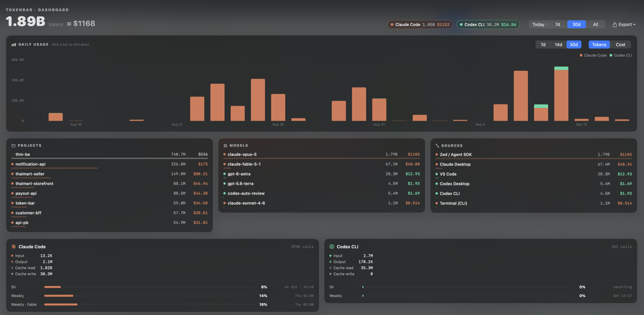Click Claude Code Cache read value 1.82B
Image resolution: width=644 pixels, height=315 pixels.
[46, 268]
